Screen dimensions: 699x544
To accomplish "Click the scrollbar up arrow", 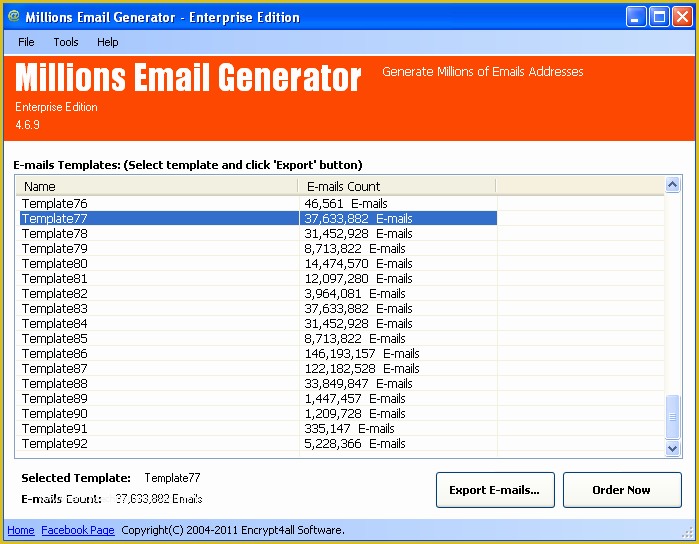I will [672, 184].
